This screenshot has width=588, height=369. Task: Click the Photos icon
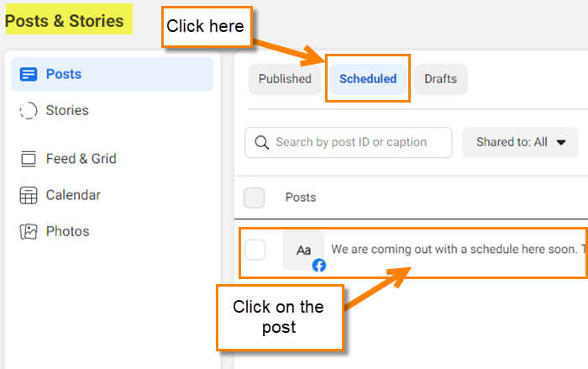[x=29, y=232]
